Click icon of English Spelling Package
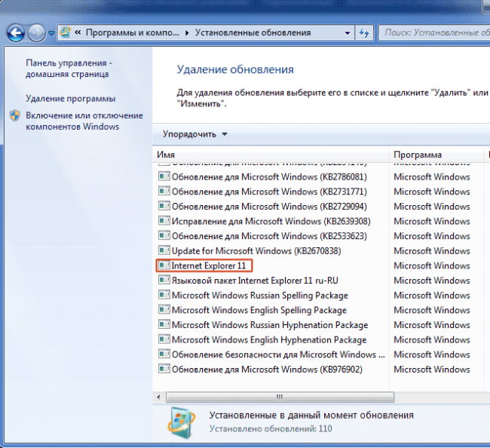 click(x=164, y=310)
